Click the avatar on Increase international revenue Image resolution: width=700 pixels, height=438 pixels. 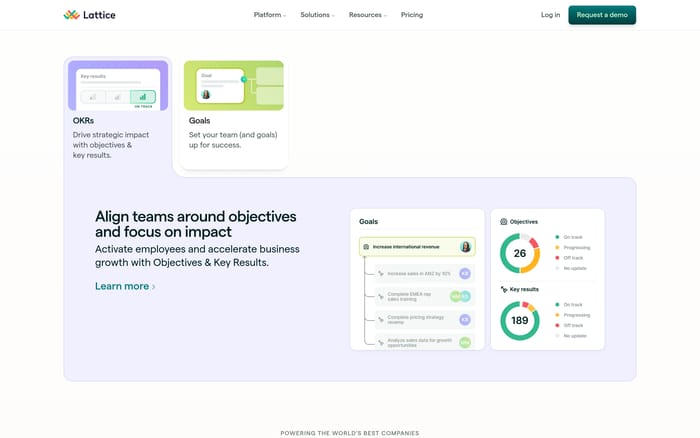pyautogui.click(x=465, y=247)
